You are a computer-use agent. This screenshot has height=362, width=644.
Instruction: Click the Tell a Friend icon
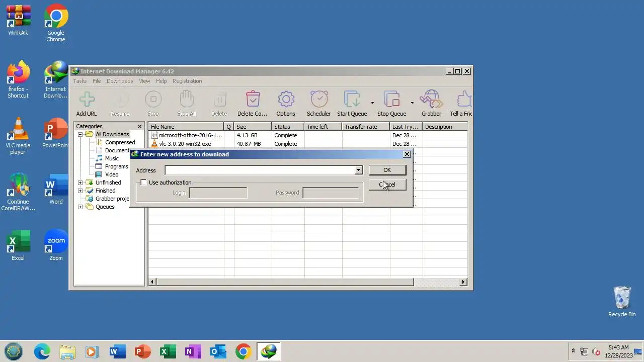pos(463,99)
